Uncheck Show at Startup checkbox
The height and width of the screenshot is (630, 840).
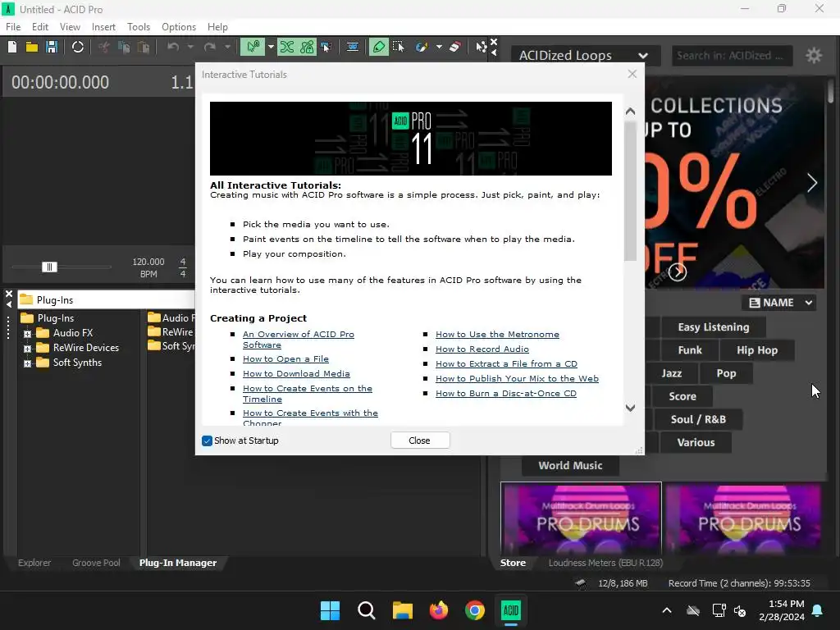[208, 441]
